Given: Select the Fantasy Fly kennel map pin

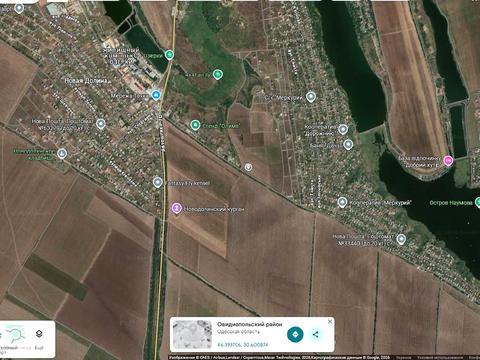Looking at the screenshot, I should click(x=158, y=182).
